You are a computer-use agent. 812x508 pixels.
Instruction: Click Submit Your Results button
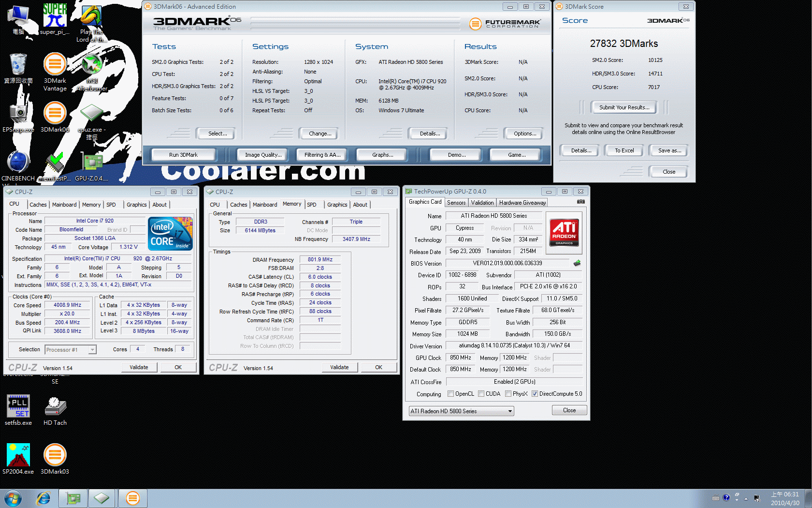tap(624, 107)
